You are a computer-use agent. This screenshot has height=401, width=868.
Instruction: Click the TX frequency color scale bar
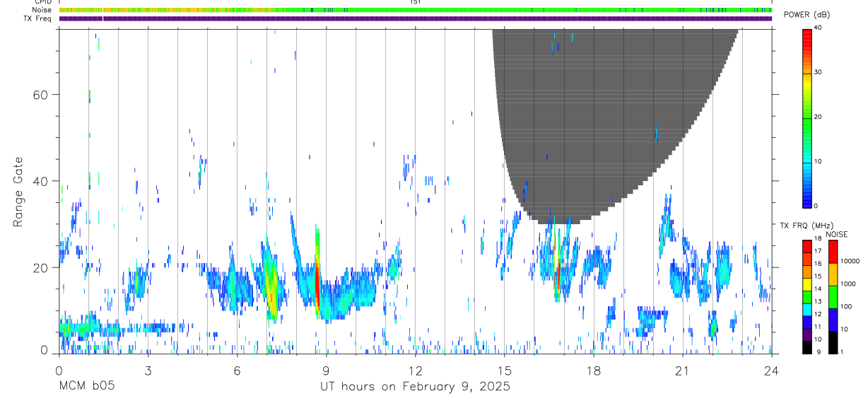(807, 296)
